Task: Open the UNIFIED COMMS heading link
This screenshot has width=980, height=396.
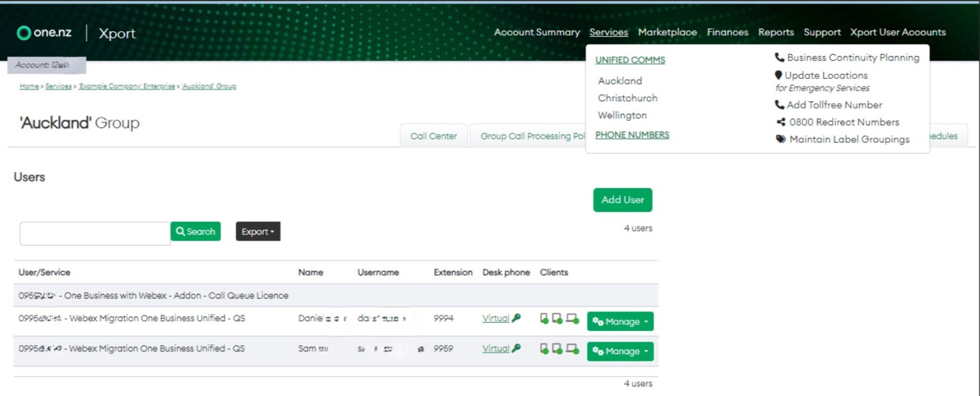Action: point(630,60)
